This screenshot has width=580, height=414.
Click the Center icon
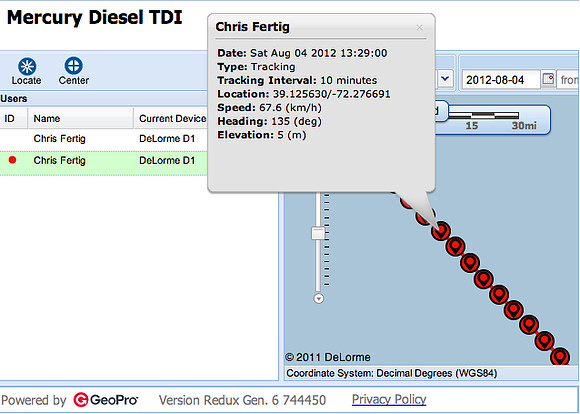(x=74, y=66)
